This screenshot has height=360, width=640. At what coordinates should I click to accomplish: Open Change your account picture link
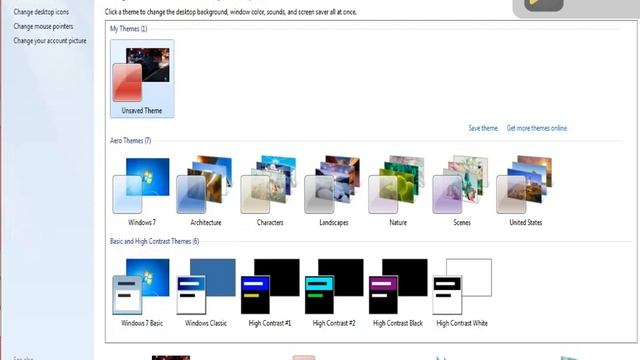[50, 40]
